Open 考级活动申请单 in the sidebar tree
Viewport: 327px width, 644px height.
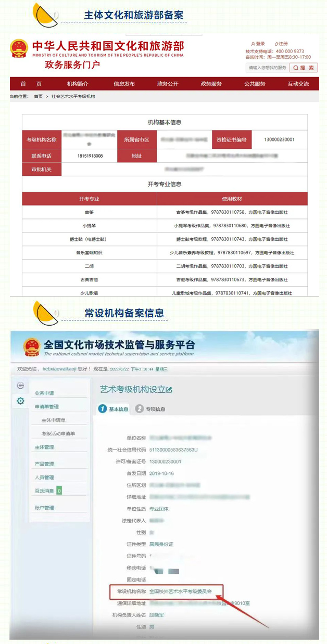coord(58,433)
